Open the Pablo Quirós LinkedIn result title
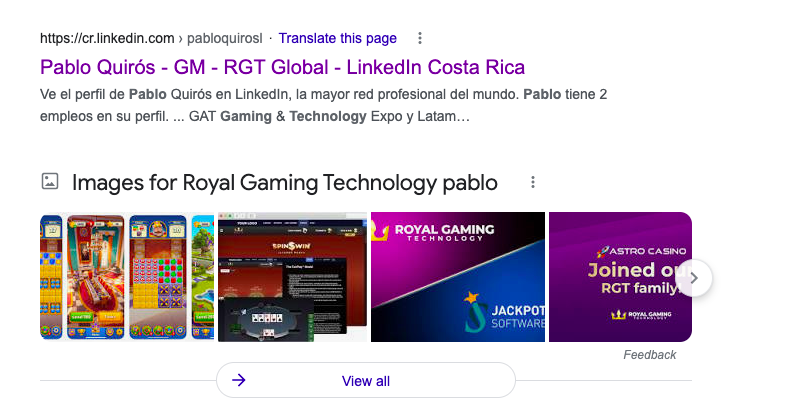Image resolution: width=811 pixels, height=418 pixels. tap(282, 67)
